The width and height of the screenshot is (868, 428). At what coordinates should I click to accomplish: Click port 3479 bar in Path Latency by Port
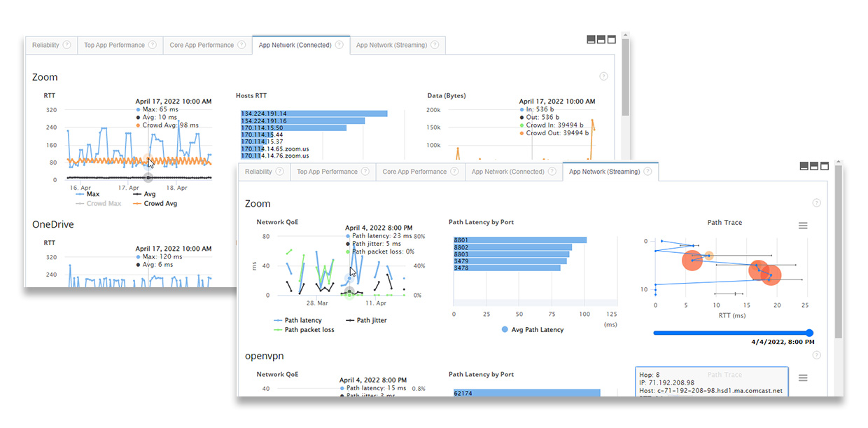pos(509,261)
